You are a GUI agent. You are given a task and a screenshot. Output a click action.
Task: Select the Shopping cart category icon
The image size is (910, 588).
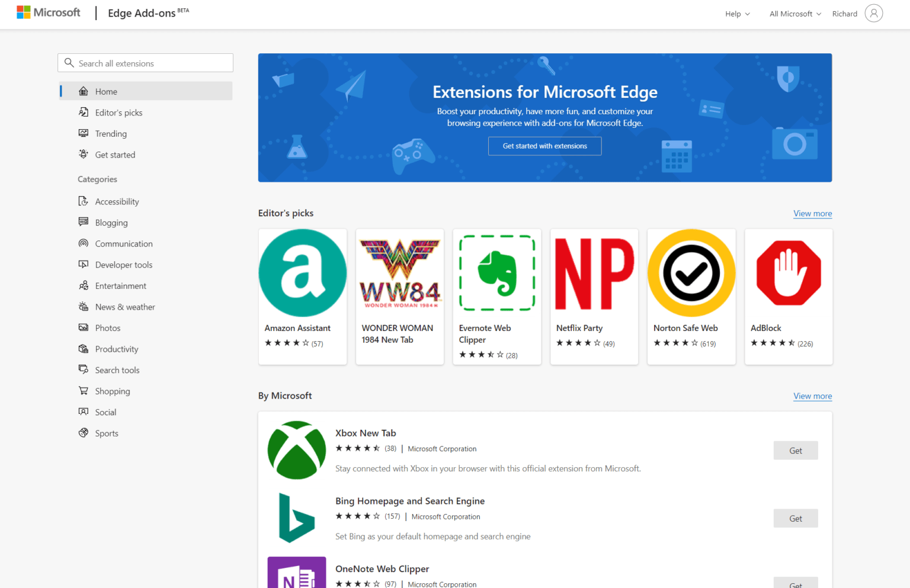[x=84, y=391]
